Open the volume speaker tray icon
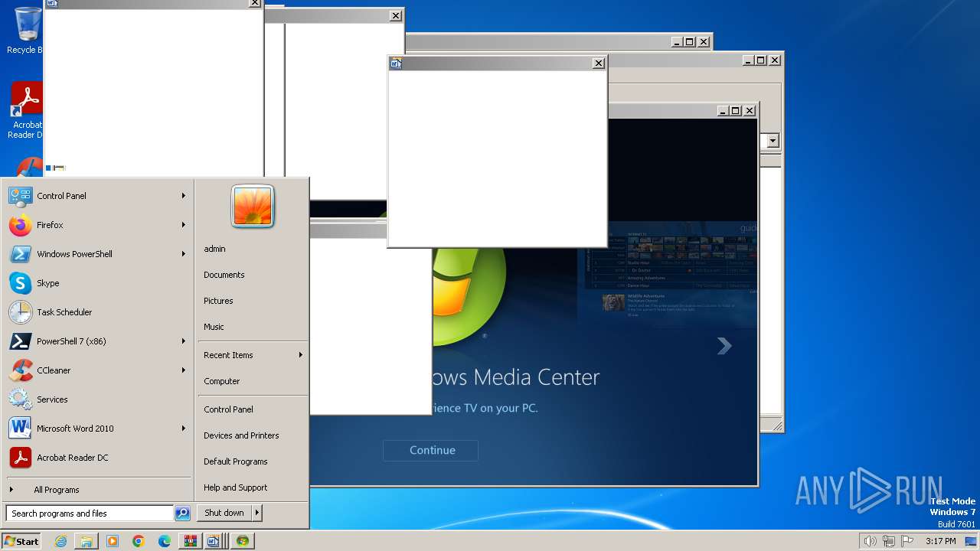Image resolution: width=980 pixels, height=551 pixels. (870, 541)
